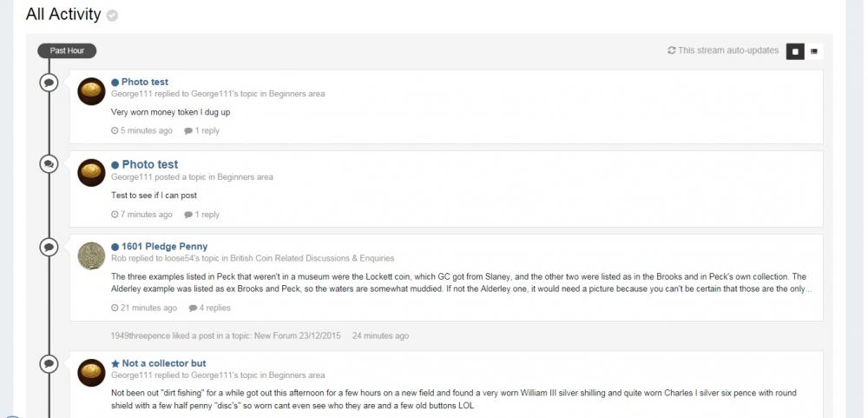Click the timeline icon beside Not a collector but
The width and height of the screenshot is (868, 418).
click(49, 363)
